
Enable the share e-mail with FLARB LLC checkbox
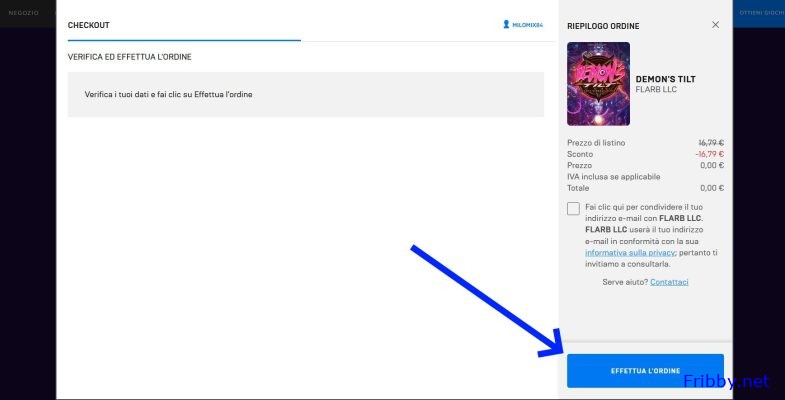coord(573,208)
